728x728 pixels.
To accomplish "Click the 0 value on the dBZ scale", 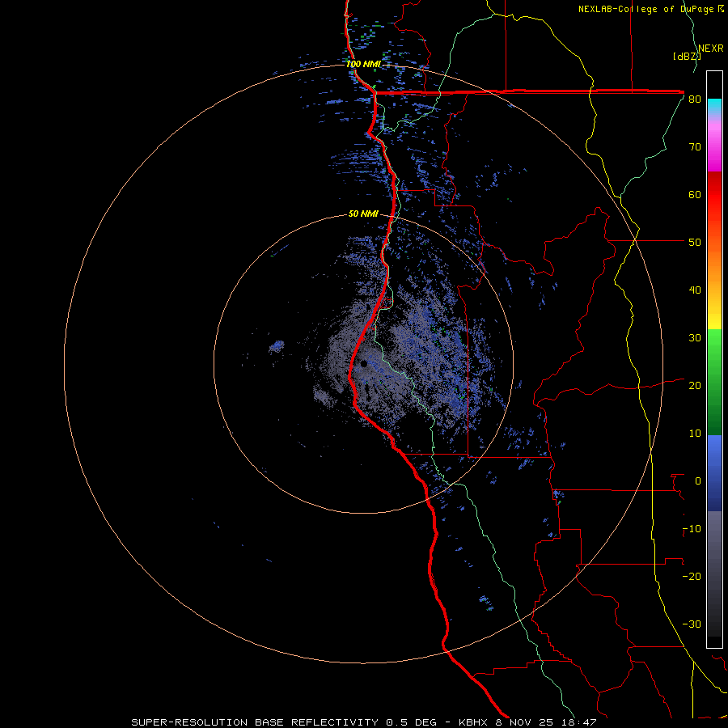I will 698,481.
